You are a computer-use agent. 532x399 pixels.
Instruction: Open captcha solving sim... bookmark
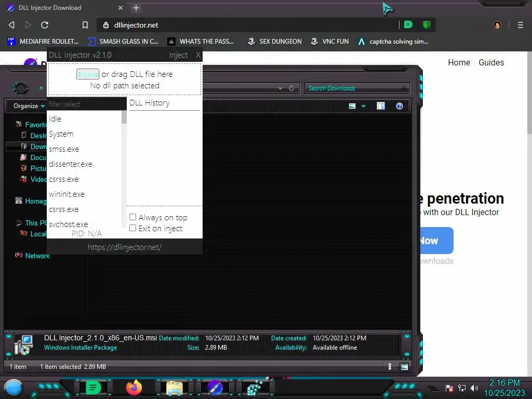(393, 42)
